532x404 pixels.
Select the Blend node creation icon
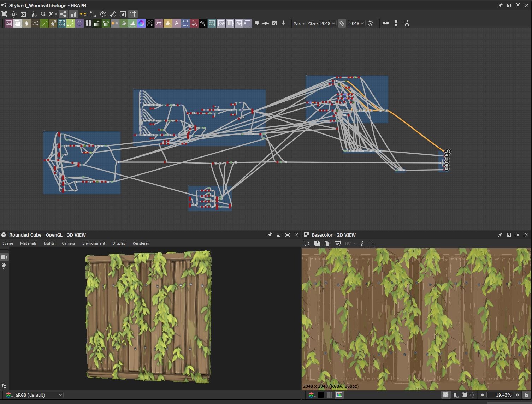tap(18, 23)
